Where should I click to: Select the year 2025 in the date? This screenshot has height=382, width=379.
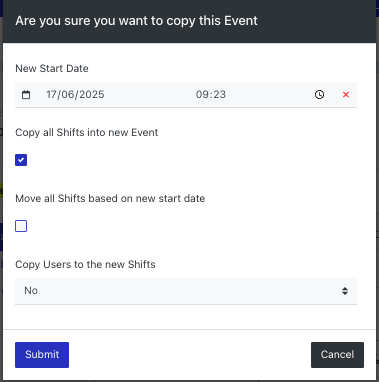pos(91,94)
